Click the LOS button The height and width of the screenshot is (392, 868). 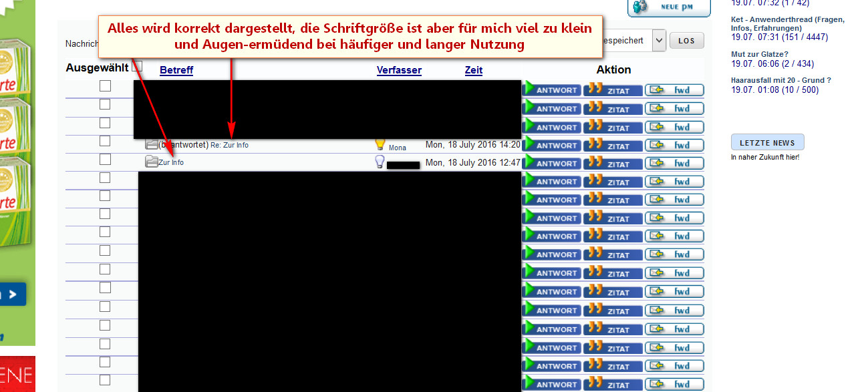tap(686, 41)
